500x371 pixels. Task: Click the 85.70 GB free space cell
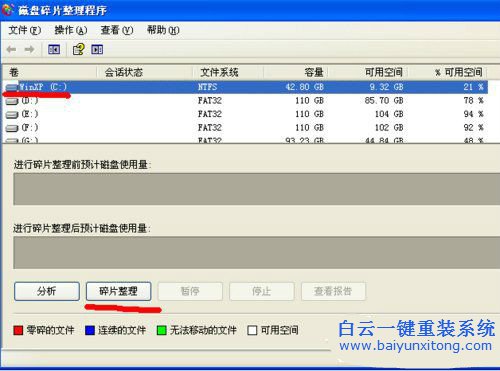[384, 101]
